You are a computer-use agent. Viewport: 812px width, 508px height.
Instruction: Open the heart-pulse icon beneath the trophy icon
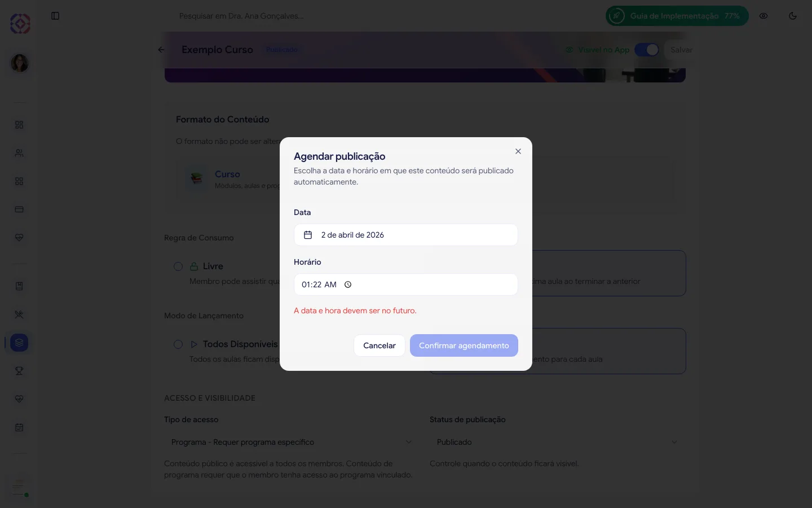tap(19, 399)
